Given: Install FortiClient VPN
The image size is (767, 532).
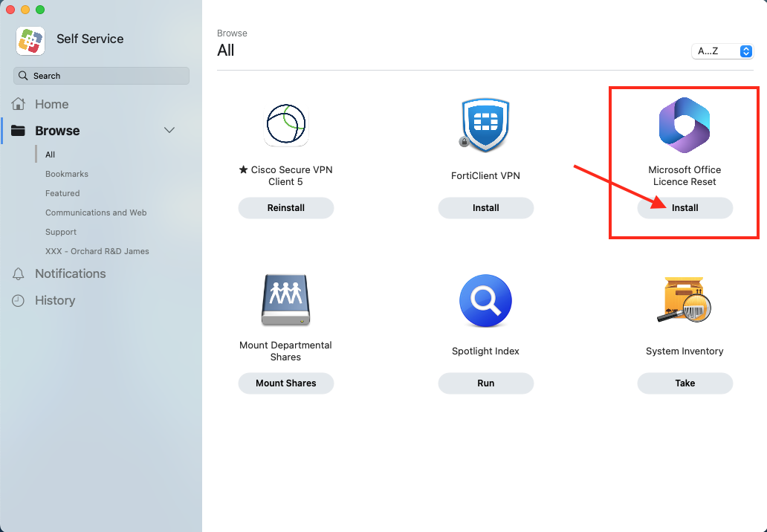Looking at the screenshot, I should 485,208.
